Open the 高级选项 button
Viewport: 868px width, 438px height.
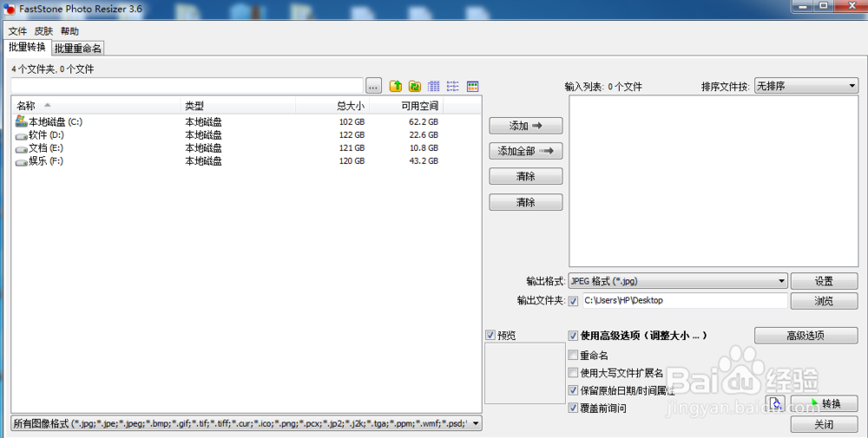click(806, 335)
